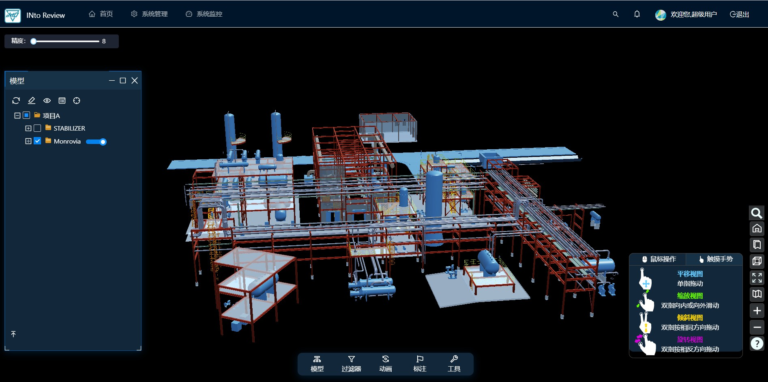The height and width of the screenshot is (382, 768).
Task: Click the 平移视图 pan gesture label
Action: 690,274
